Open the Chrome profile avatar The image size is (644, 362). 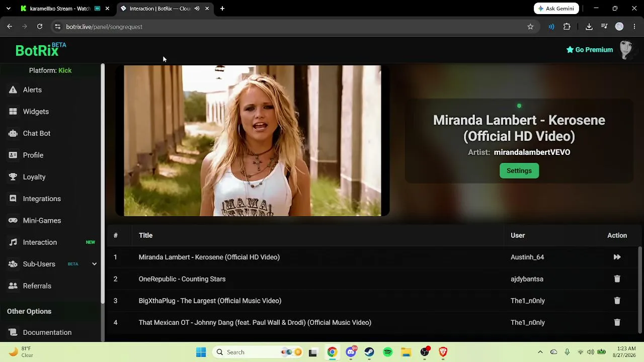point(619,27)
